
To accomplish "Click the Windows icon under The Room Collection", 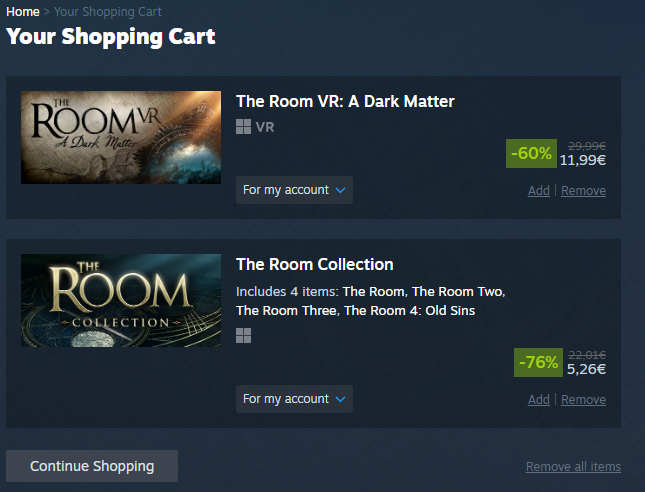I will (x=243, y=335).
